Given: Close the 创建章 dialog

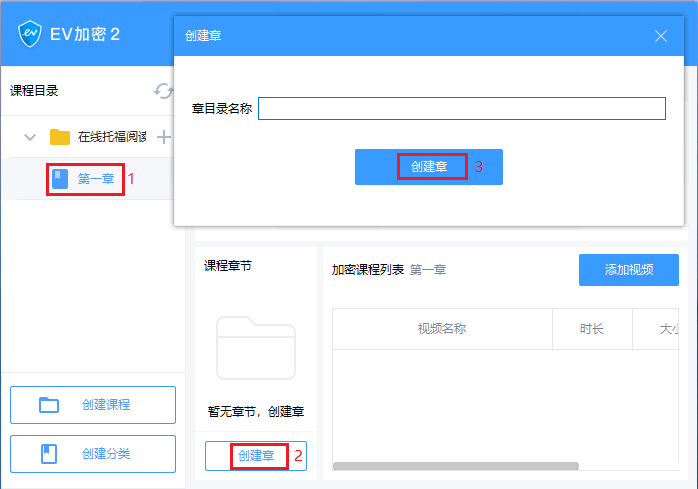Looking at the screenshot, I should (661, 36).
